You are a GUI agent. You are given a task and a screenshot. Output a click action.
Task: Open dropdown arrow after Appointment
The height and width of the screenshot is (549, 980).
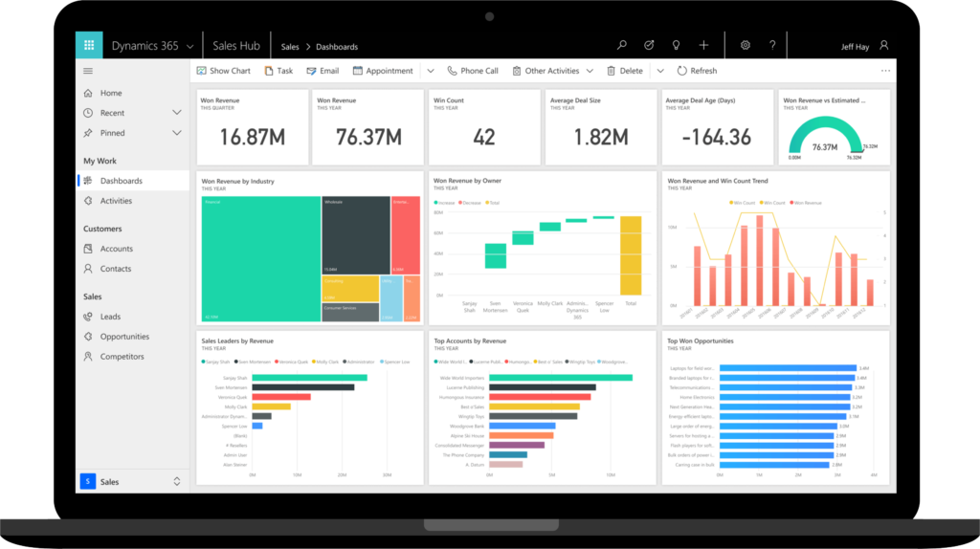431,71
